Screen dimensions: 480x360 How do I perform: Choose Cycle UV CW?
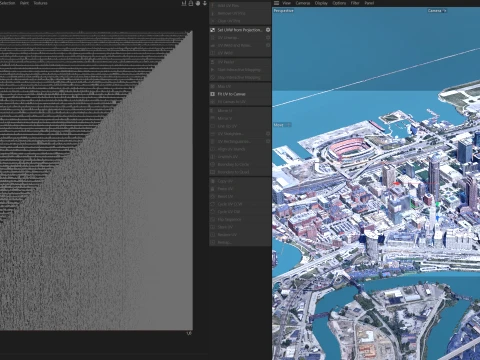point(240,212)
